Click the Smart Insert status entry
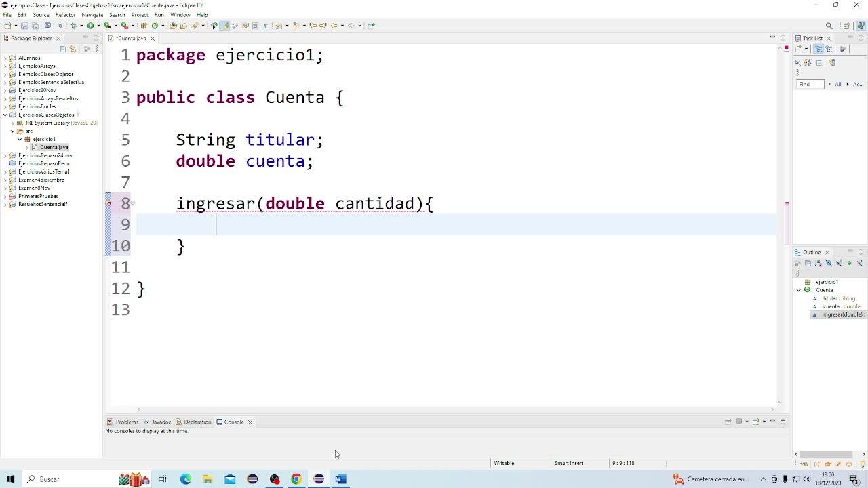The image size is (868, 488). [x=568, y=463]
